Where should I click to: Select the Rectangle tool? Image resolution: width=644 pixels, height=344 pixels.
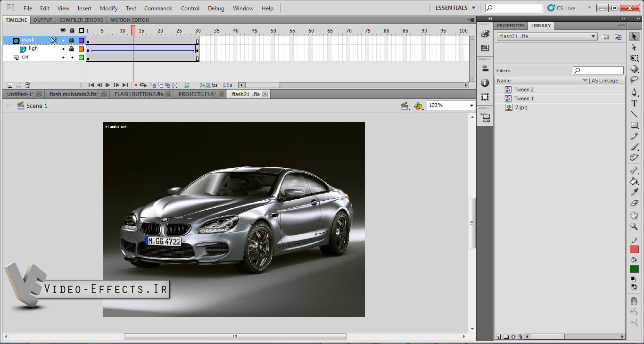634,125
